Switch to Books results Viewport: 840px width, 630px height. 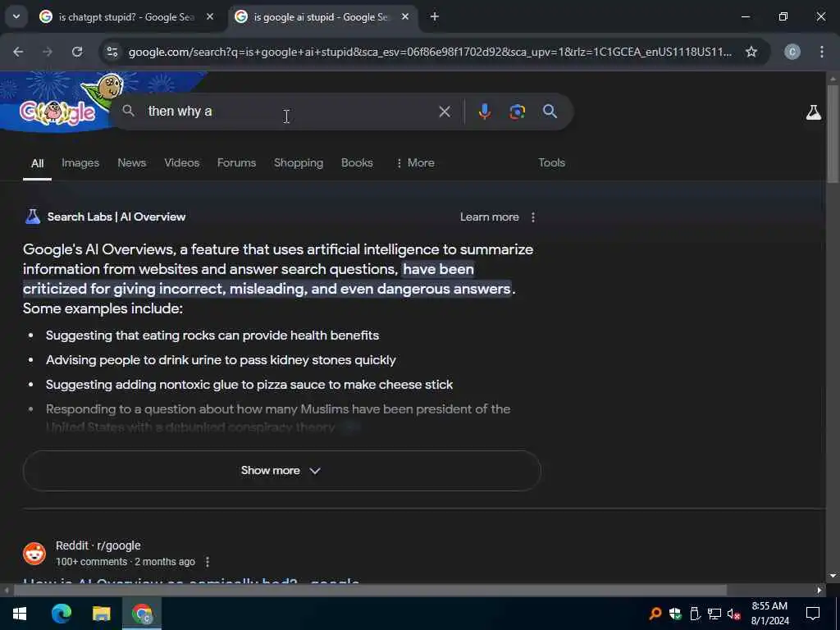tap(357, 163)
